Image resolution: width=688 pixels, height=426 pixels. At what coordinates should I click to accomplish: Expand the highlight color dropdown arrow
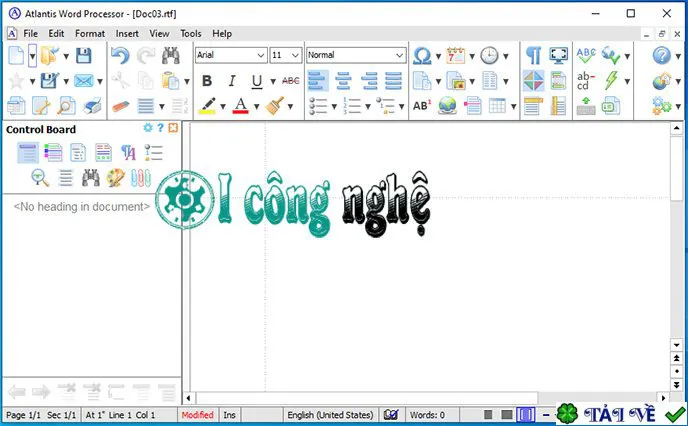(222, 107)
